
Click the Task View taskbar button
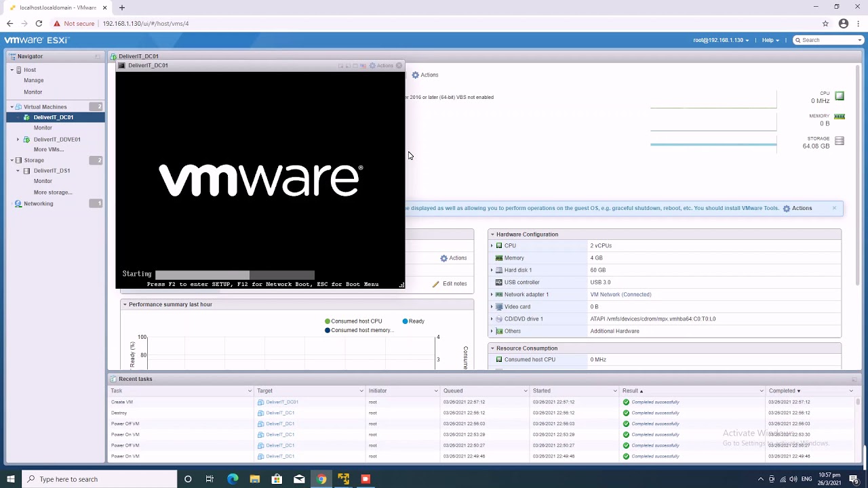point(210,479)
